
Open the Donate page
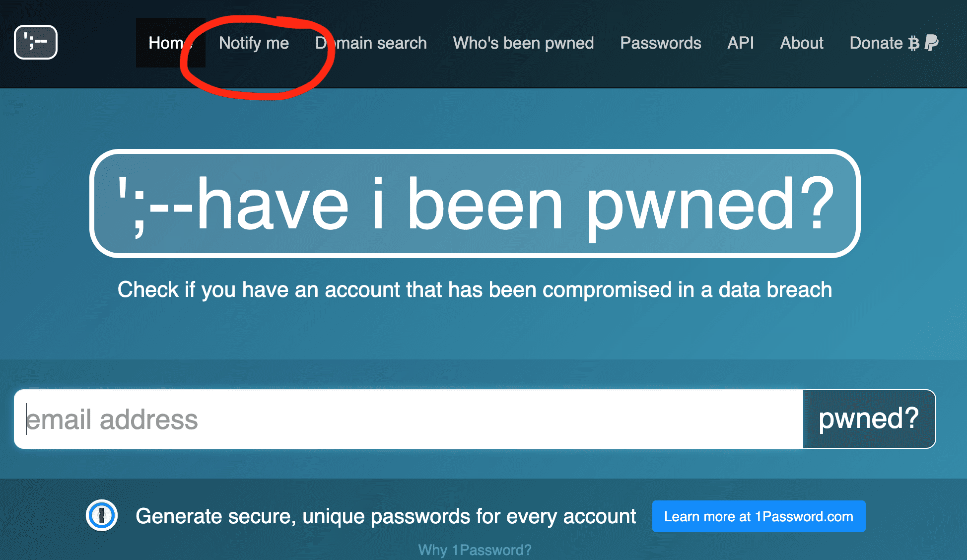coord(876,43)
